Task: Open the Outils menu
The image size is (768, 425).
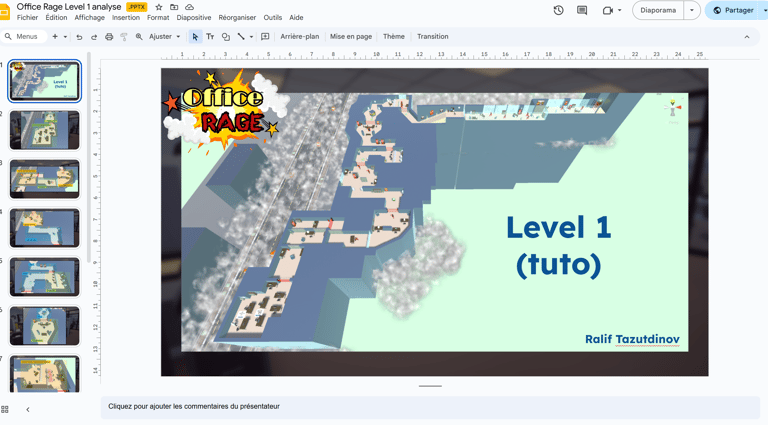Action: click(x=273, y=18)
